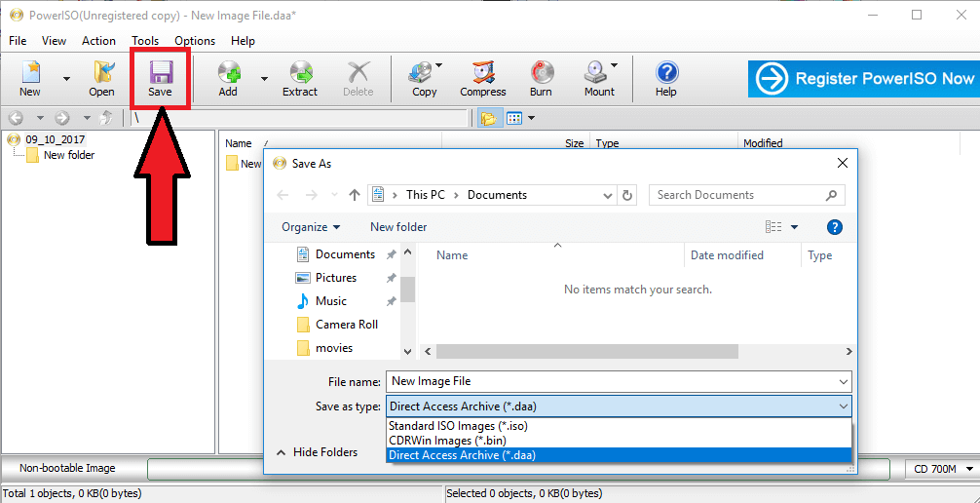Open the dropdown arrow beside New
980x503 pixels.
pos(66,79)
